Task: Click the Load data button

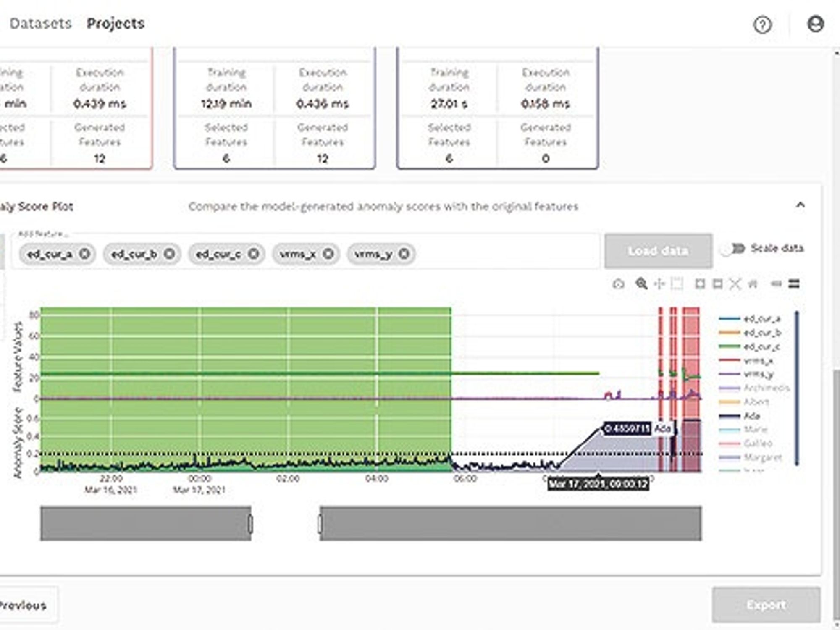Action: click(658, 251)
